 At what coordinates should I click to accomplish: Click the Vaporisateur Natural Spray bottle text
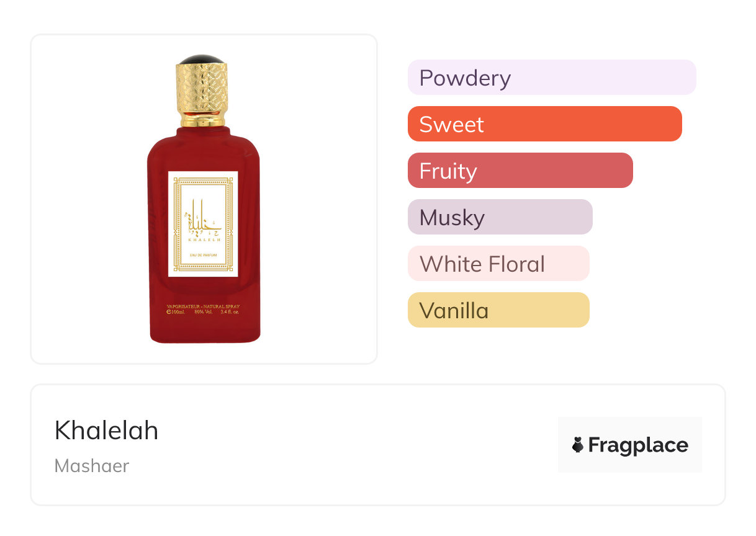point(203,306)
